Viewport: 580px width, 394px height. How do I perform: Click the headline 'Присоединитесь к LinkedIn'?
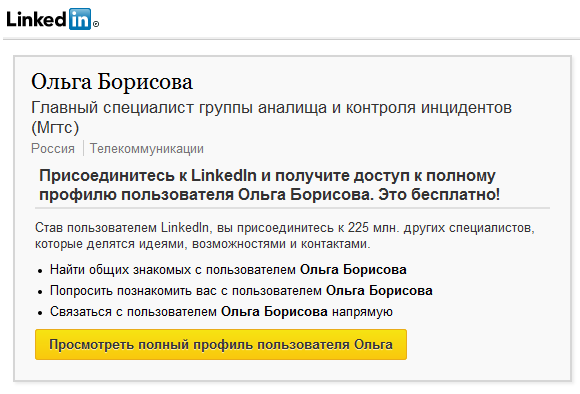tap(270, 185)
